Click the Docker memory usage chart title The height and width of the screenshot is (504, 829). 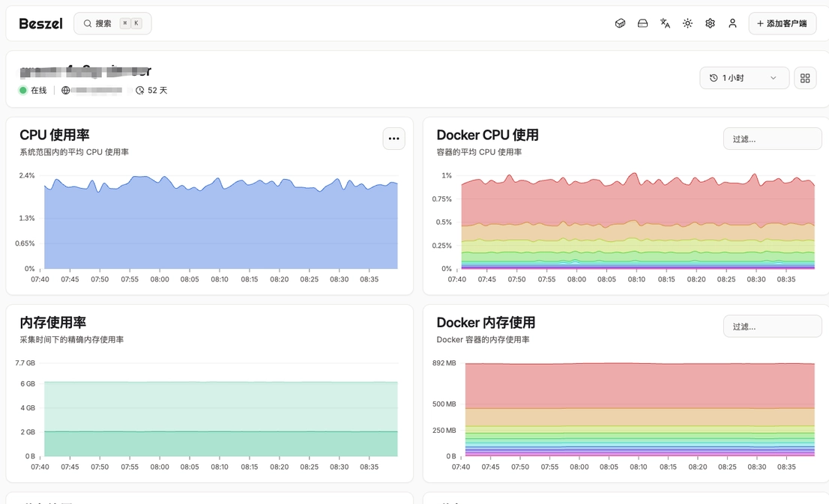tap(486, 322)
